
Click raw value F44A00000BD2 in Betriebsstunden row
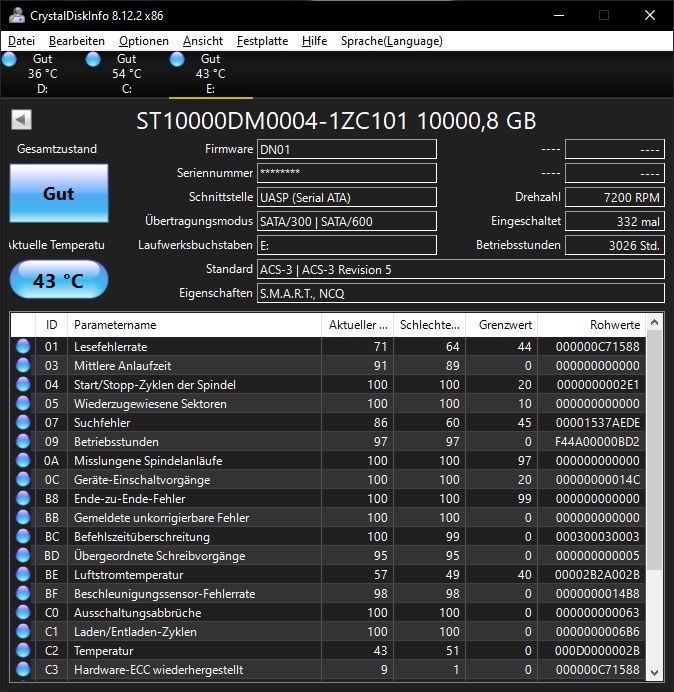pyautogui.click(x=597, y=441)
